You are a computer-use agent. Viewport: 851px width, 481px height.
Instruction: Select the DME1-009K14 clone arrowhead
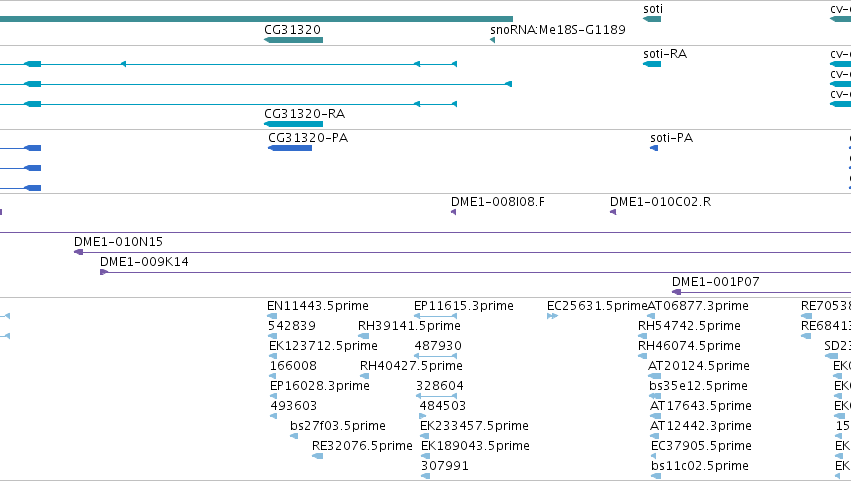tap(104, 273)
